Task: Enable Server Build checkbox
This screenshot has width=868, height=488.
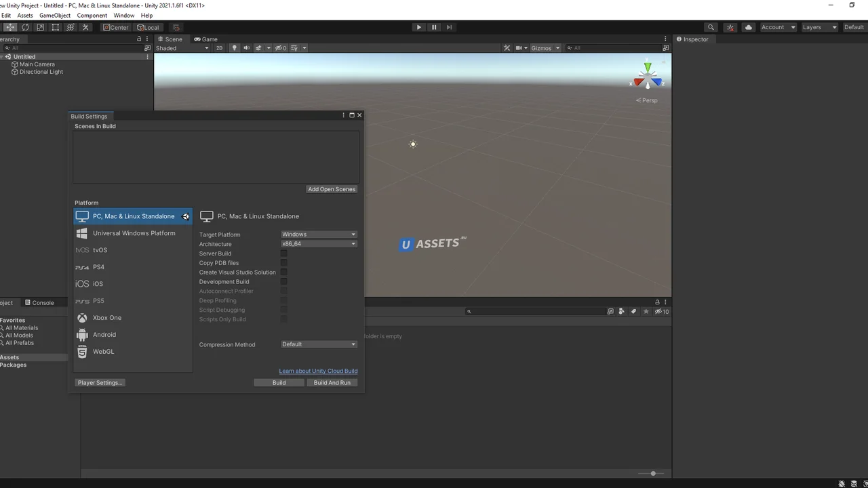Action: 284,253
